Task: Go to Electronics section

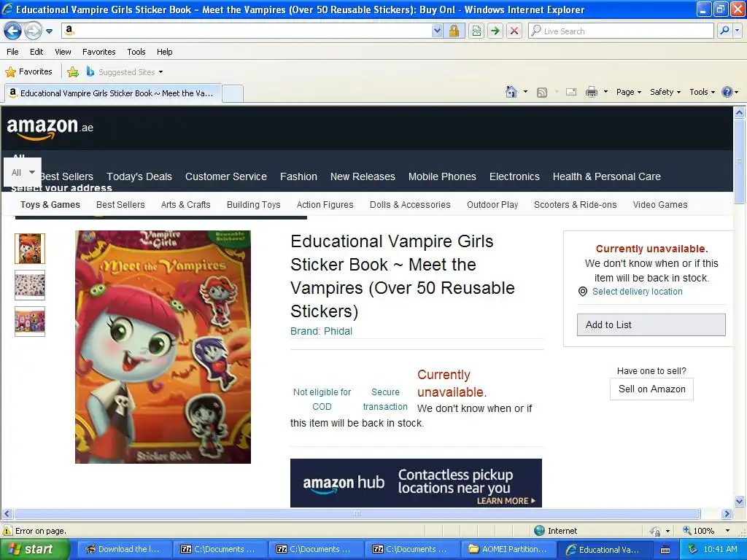Action: tap(514, 176)
